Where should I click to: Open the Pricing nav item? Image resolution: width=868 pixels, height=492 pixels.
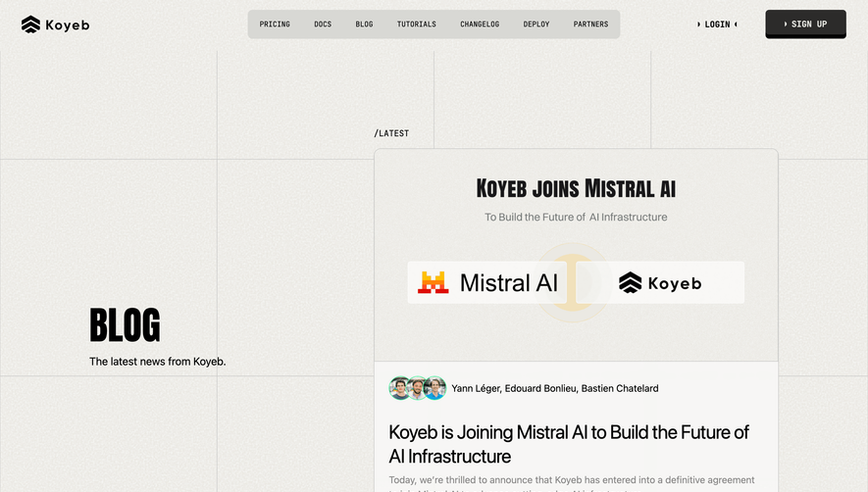275,25
